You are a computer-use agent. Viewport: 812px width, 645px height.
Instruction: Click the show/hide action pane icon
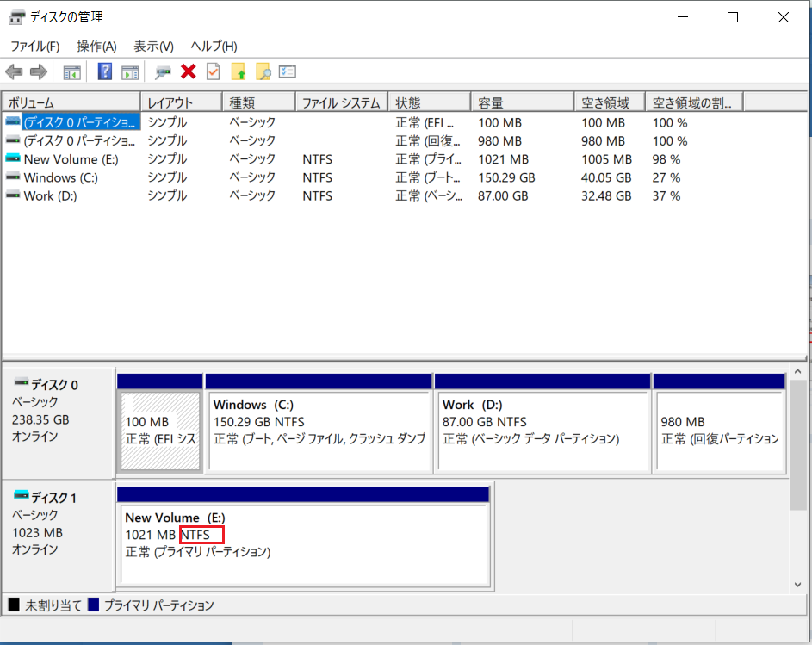coord(130,72)
